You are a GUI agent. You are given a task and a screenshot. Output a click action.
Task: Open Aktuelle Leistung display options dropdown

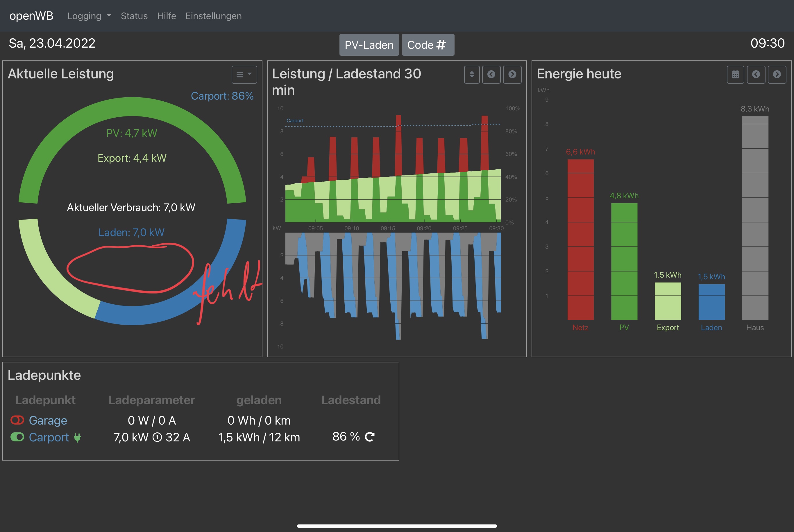tap(244, 74)
